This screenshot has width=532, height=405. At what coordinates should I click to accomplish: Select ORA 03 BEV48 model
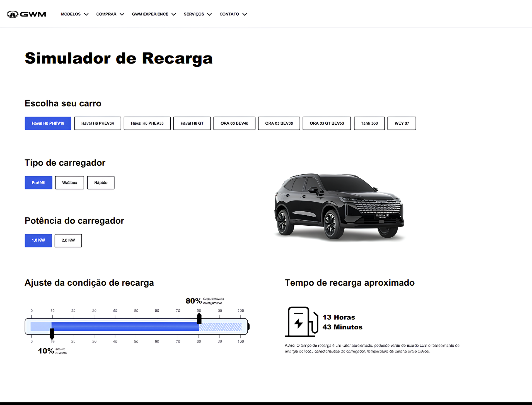click(x=234, y=123)
